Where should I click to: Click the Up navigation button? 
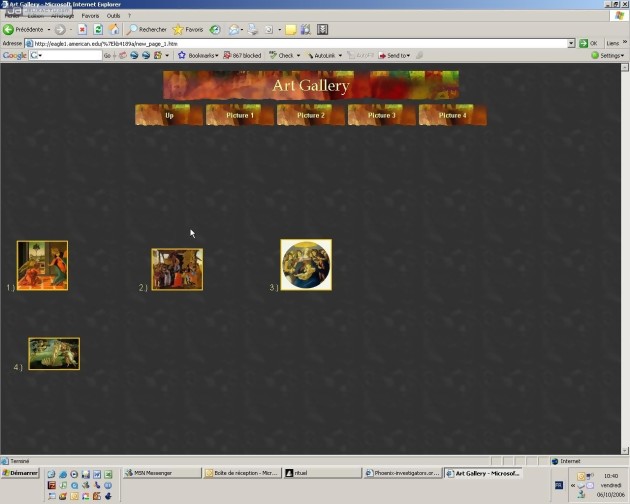(169, 115)
